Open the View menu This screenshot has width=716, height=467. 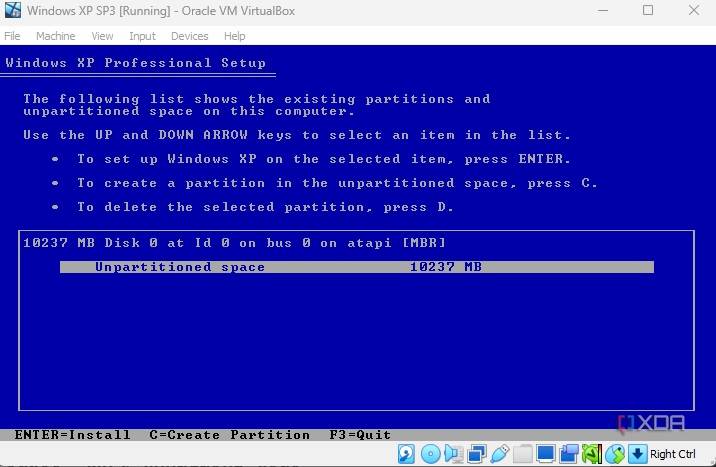pos(102,36)
